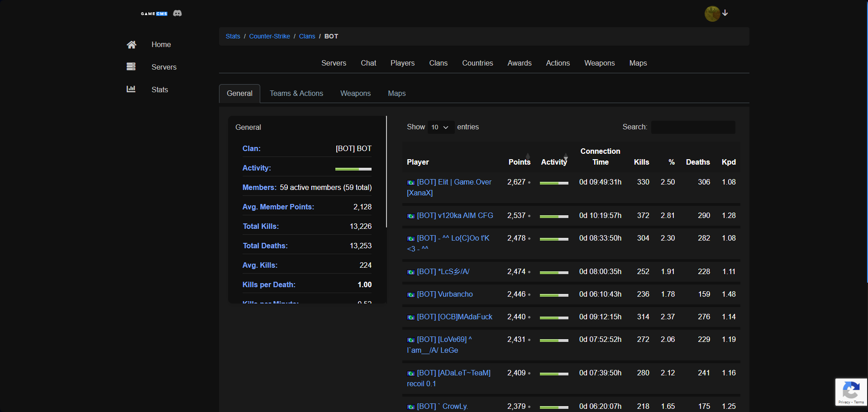The height and width of the screenshot is (412, 868).
Task: Click Total Kills value 13,226
Action: point(361,226)
